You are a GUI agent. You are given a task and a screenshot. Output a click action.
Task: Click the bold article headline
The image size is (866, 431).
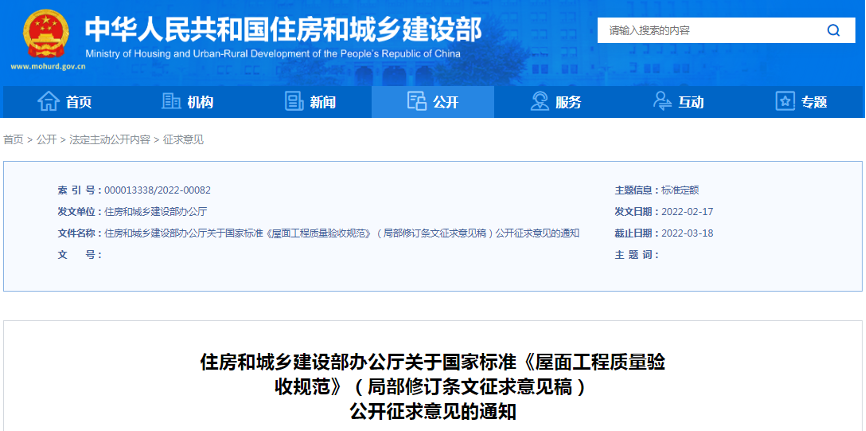click(x=432, y=387)
